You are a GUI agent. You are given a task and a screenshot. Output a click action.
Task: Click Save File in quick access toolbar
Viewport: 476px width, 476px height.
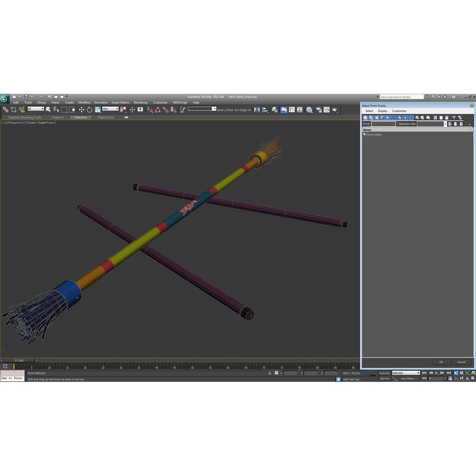tap(26, 97)
